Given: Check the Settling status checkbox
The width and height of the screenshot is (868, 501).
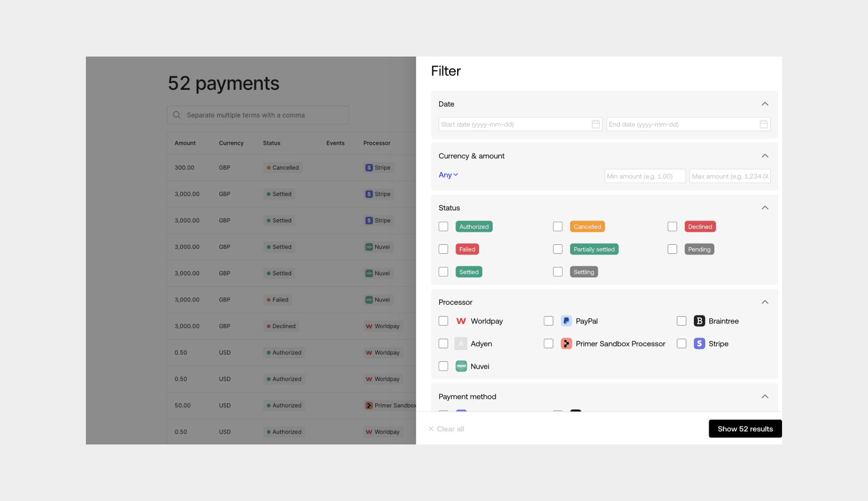Looking at the screenshot, I should pyautogui.click(x=558, y=272).
